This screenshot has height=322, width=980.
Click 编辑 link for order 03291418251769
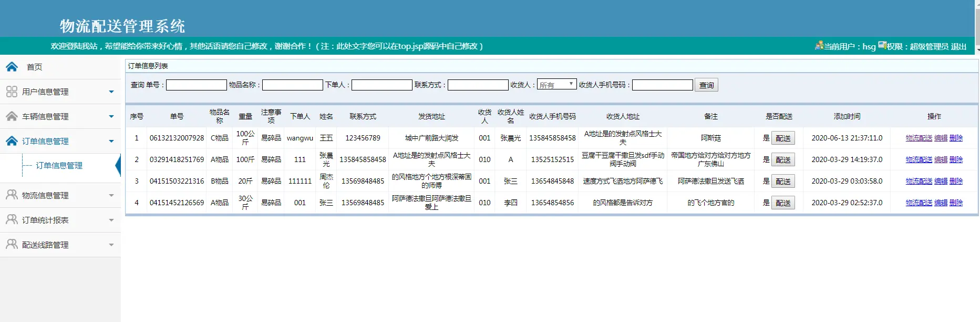(x=941, y=159)
